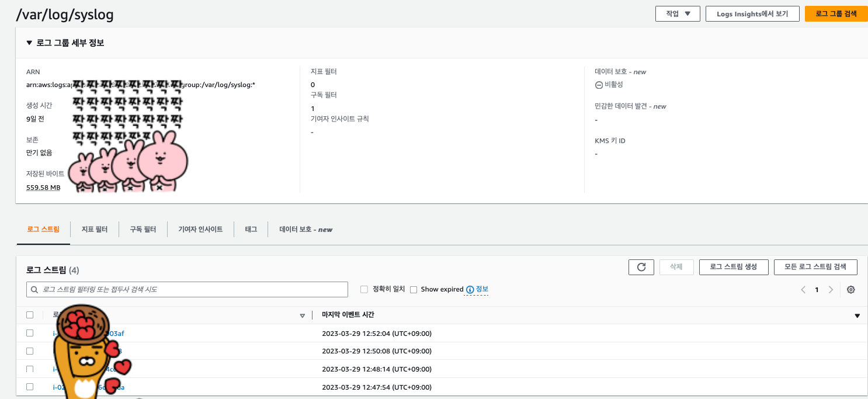Click the search magnifier icon in filter box

click(x=34, y=289)
